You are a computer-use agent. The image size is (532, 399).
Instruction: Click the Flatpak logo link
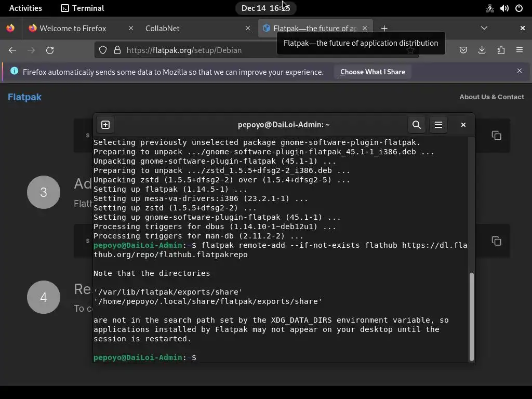pyautogui.click(x=24, y=97)
